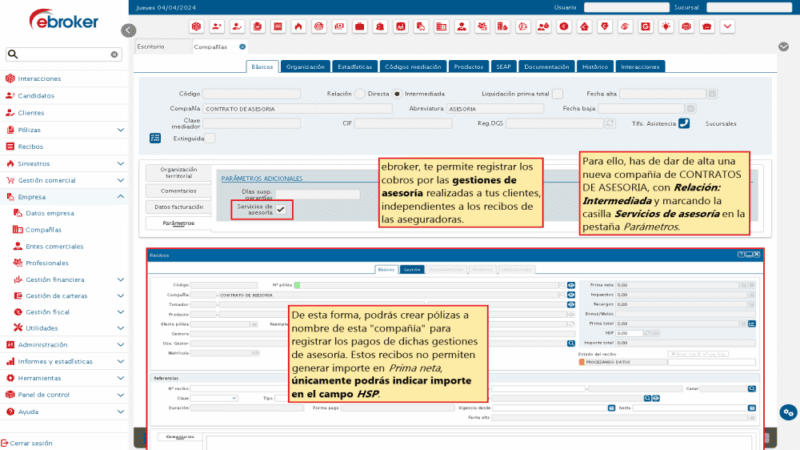This screenshot has width=800, height=450.
Task: Click the Comentarios side button
Action: (x=178, y=189)
